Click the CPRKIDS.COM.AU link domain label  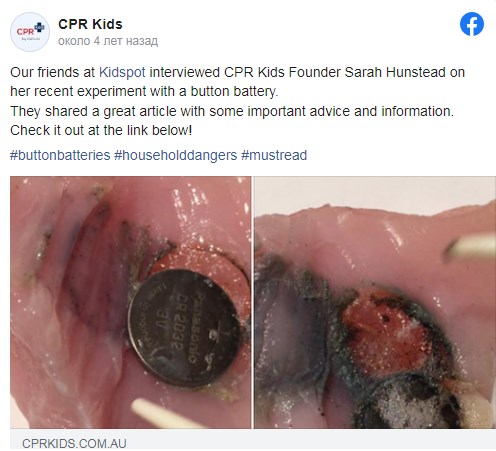74,443
